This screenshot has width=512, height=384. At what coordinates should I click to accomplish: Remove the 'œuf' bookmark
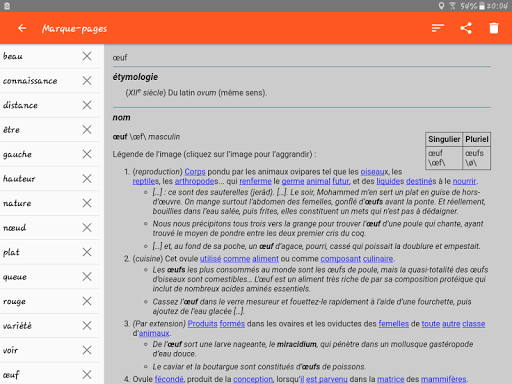click(87, 375)
